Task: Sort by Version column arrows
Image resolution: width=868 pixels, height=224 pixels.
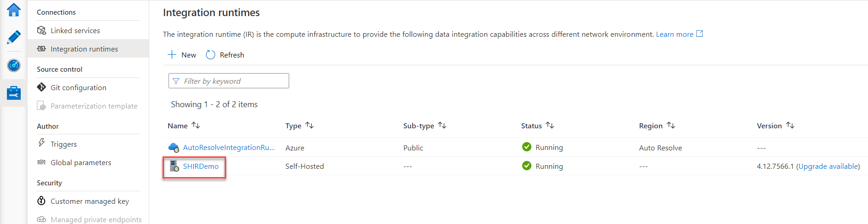Action: (790, 126)
